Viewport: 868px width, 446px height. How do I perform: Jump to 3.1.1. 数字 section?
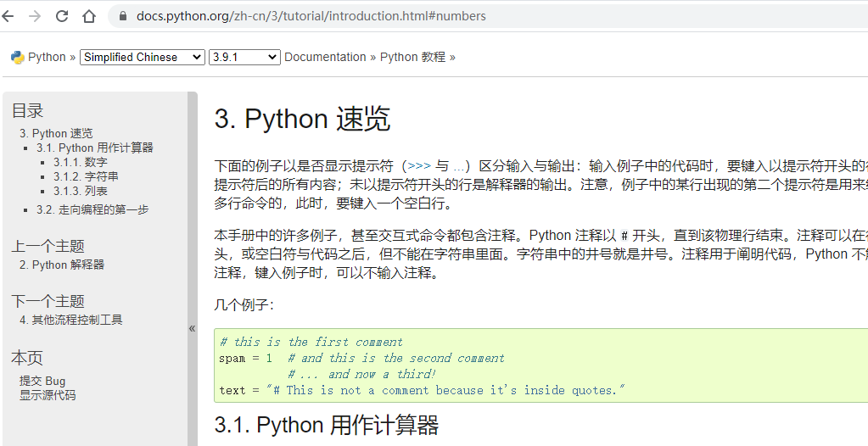click(x=81, y=162)
